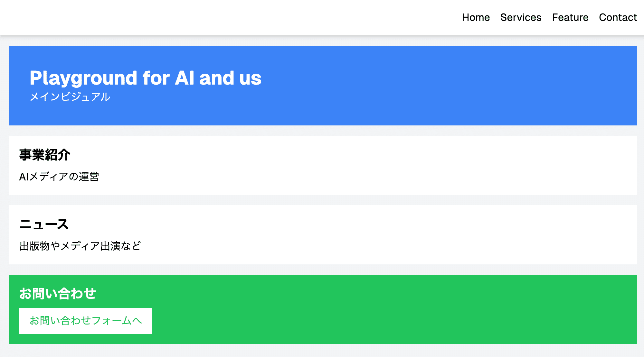Click the 出版物やメディア出演など text
The image size is (644, 357).
tap(80, 246)
